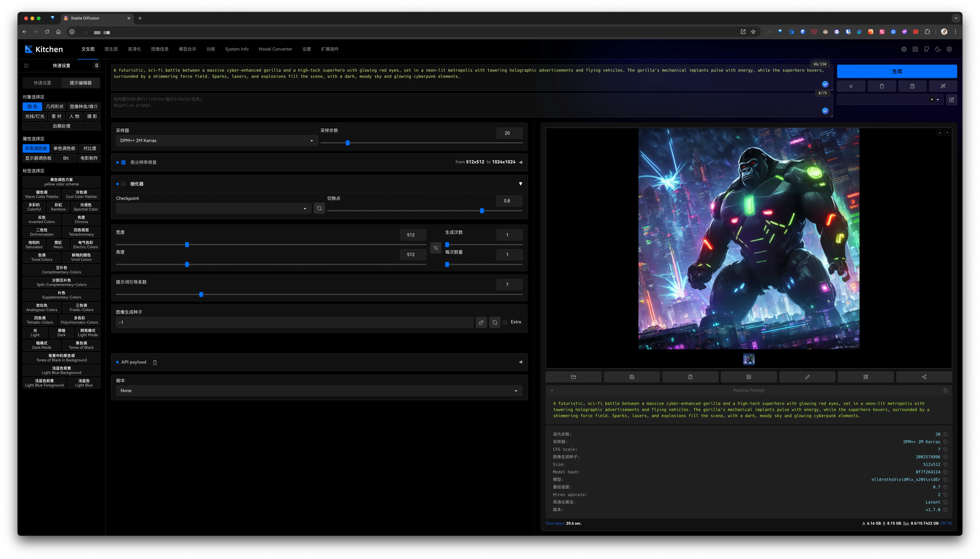Click the pencil edit styles icon
Viewport: 980px width, 559px height.
point(951,100)
